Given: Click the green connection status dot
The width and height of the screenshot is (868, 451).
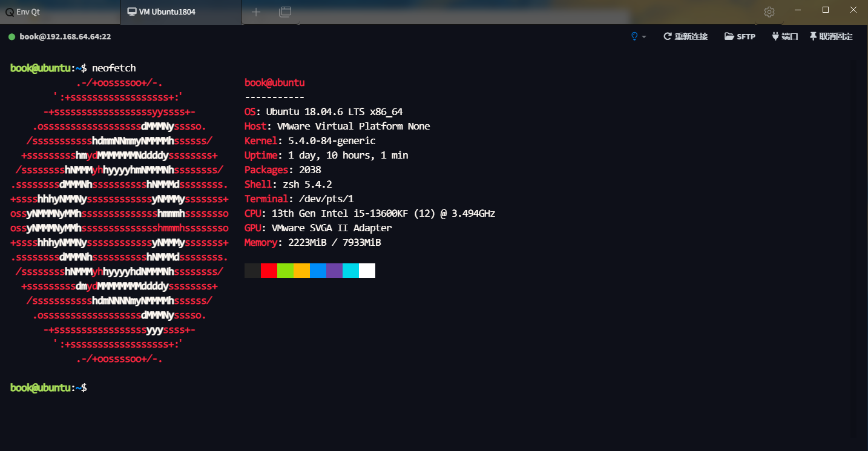Looking at the screenshot, I should coord(12,37).
